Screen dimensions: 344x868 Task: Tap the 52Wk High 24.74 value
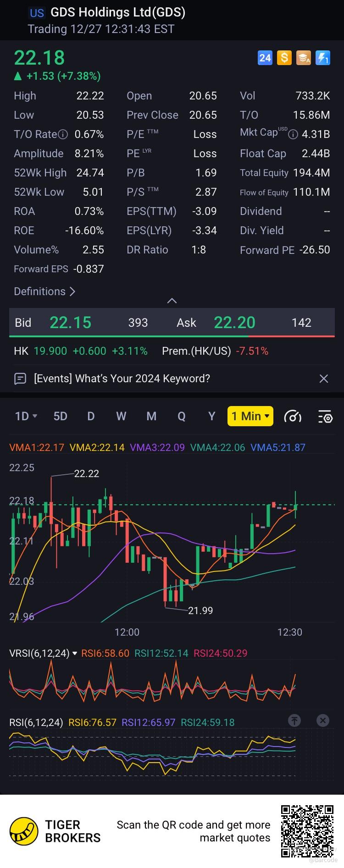coord(90,173)
